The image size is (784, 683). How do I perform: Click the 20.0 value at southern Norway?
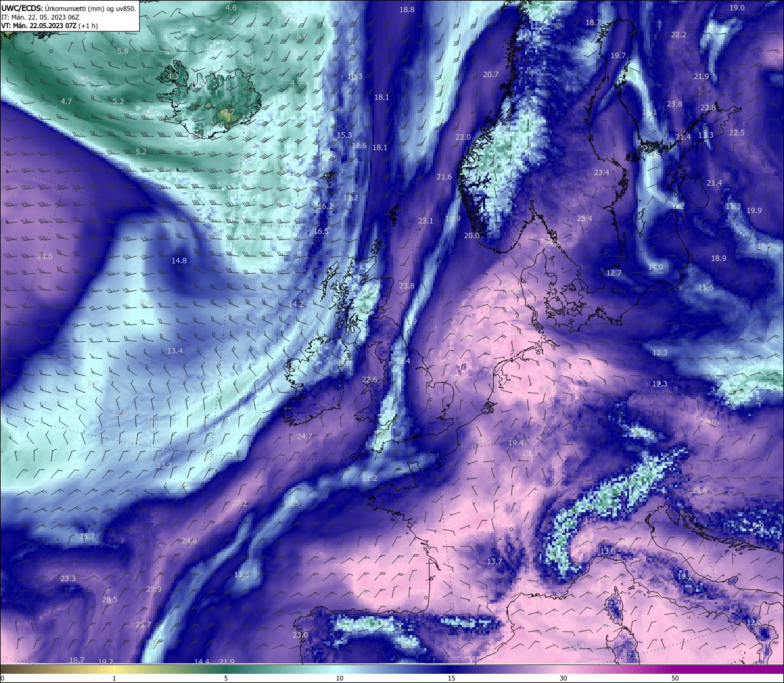point(472,236)
